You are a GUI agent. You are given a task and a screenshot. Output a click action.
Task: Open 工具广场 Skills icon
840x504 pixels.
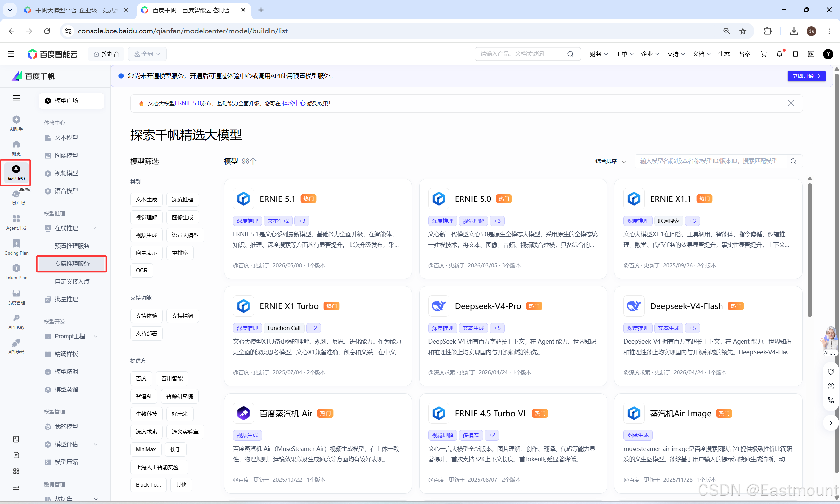[16, 197]
